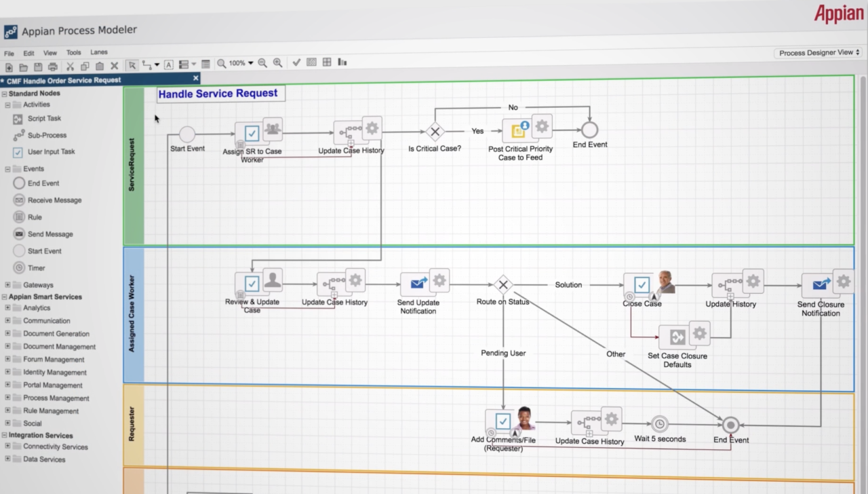Screen dimensions: 868x494
Task: Click the Zoom Out magnifier icon
Action: coord(262,63)
